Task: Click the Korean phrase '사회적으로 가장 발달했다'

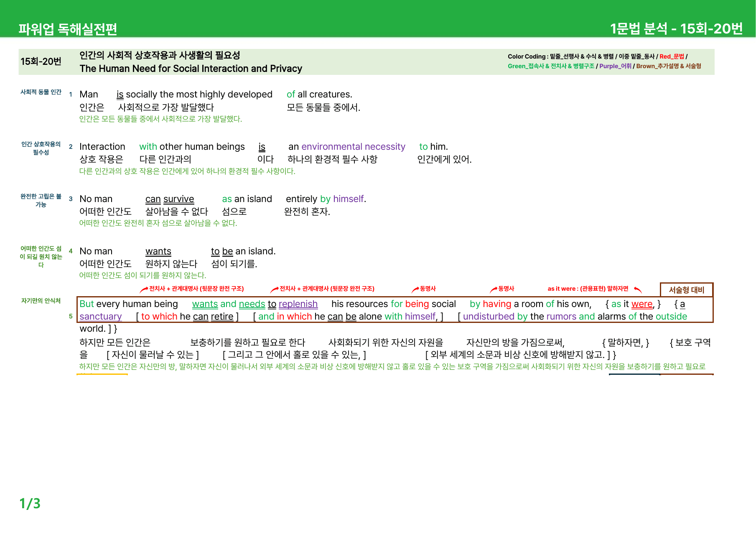Action: [166, 108]
